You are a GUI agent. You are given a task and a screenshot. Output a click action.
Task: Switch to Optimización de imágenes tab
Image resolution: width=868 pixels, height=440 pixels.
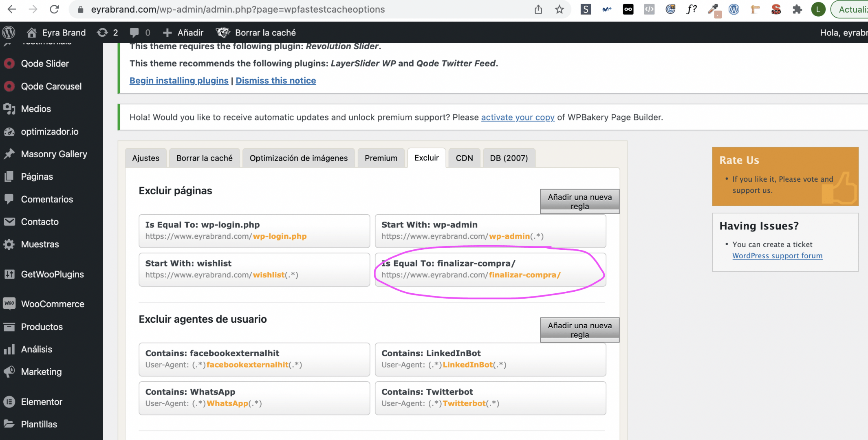pyautogui.click(x=299, y=158)
